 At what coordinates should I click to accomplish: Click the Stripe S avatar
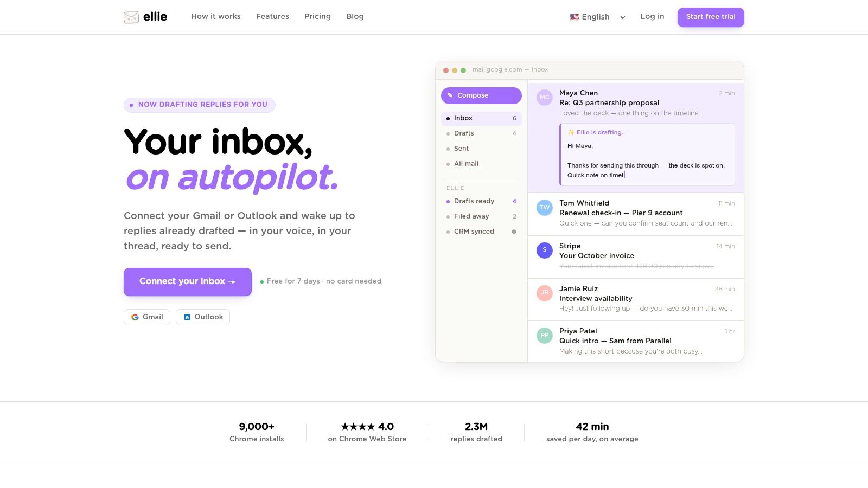click(x=545, y=250)
